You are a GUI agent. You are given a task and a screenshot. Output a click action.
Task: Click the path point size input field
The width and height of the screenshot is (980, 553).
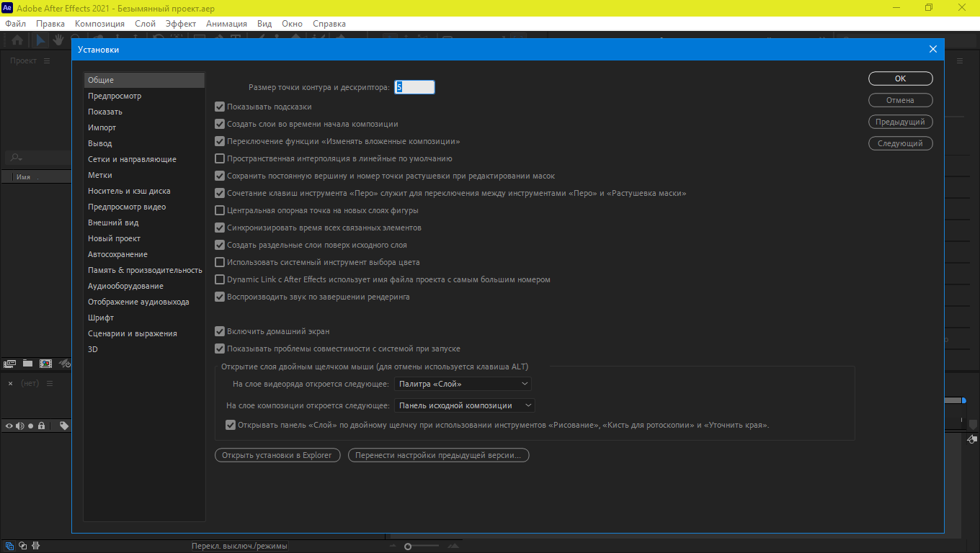click(414, 87)
